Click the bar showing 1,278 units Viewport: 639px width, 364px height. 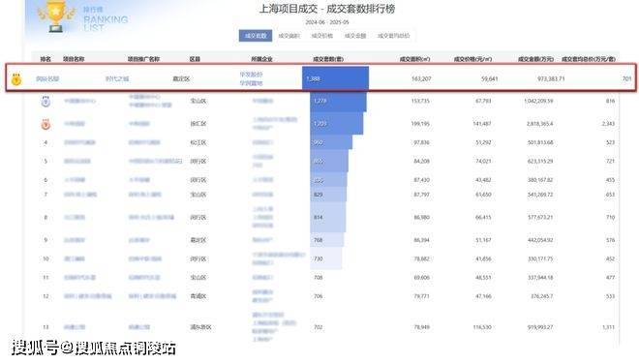click(338, 101)
